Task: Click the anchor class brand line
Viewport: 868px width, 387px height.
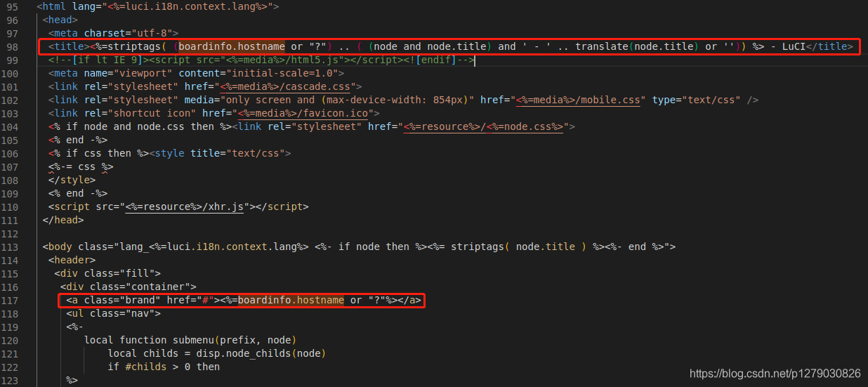Action: point(244,301)
